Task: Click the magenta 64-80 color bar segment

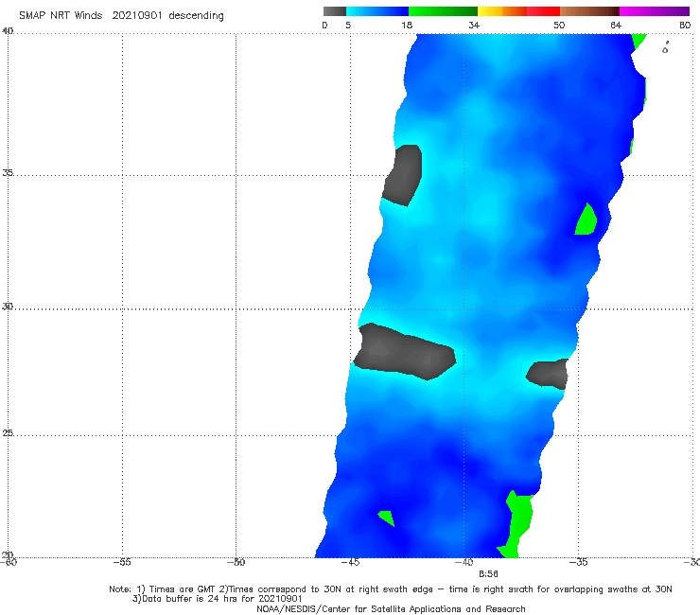Action: [655, 11]
